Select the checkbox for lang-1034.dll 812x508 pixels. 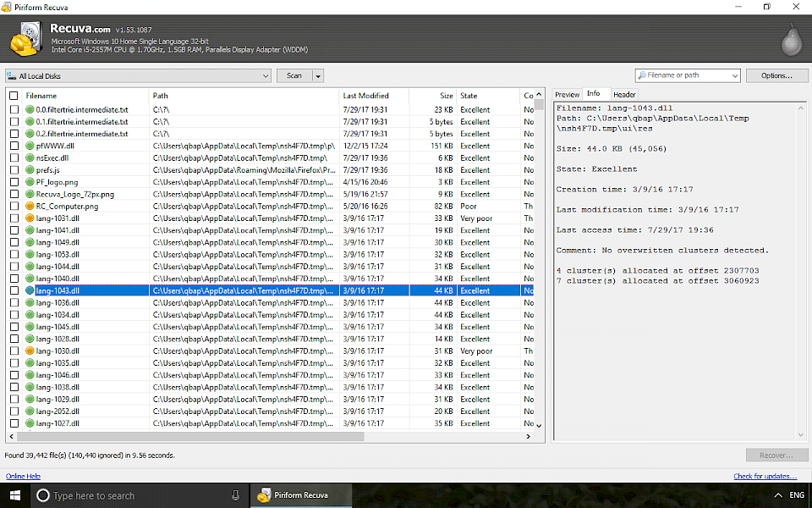point(14,315)
